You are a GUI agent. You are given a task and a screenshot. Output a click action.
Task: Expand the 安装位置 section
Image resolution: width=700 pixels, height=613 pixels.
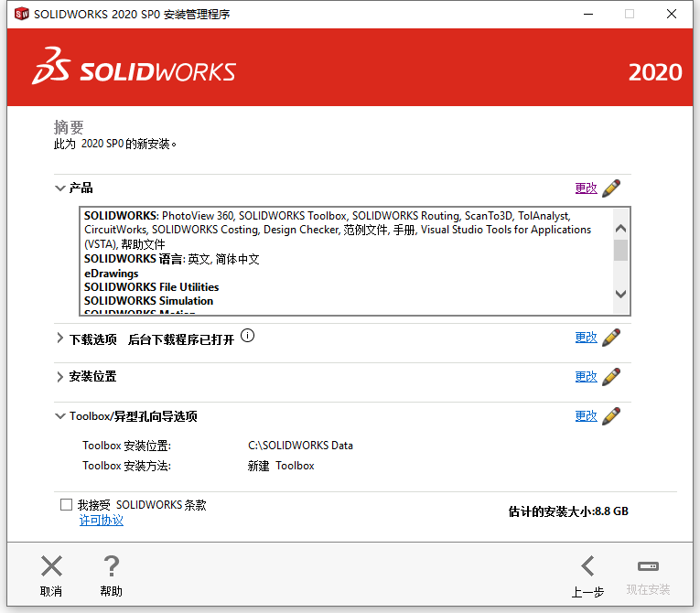pyautogui.click(x=59, y=377)
